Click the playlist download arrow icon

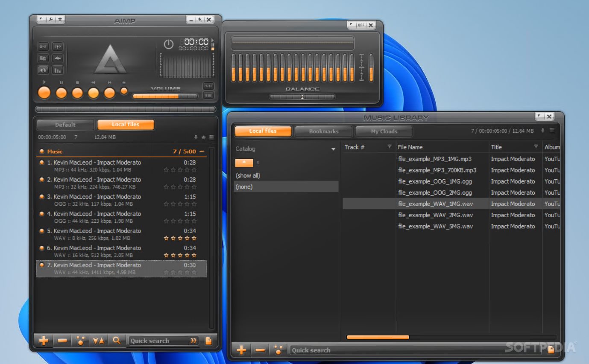point(196,137)
